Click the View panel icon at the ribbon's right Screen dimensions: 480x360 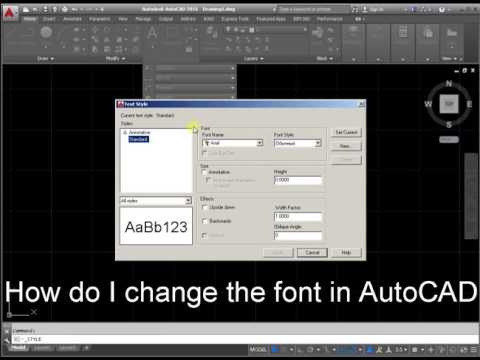pos(452,33)
